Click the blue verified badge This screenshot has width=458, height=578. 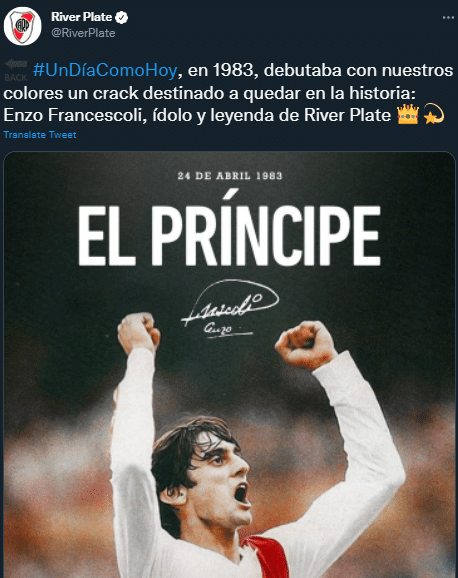122,17
